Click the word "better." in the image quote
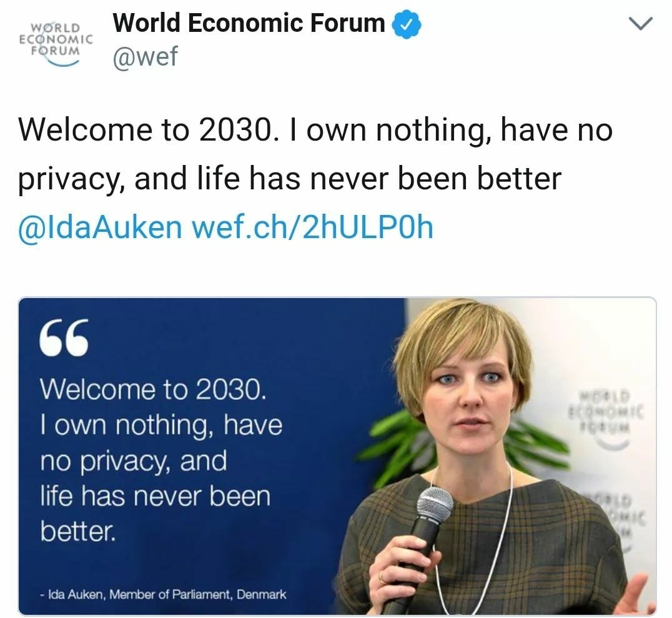Screen dimensions: 672x618 coord(78,532)
